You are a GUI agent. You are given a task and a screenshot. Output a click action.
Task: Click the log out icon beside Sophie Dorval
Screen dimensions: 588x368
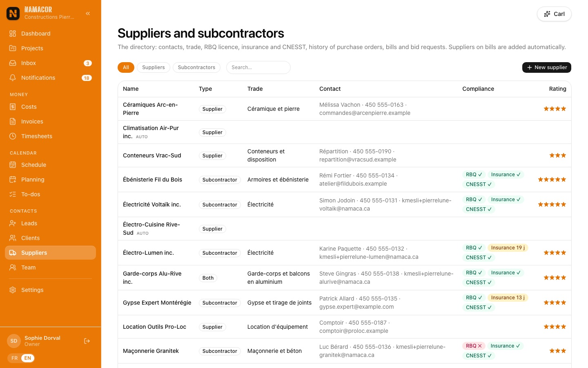click(x=87, y=341)
